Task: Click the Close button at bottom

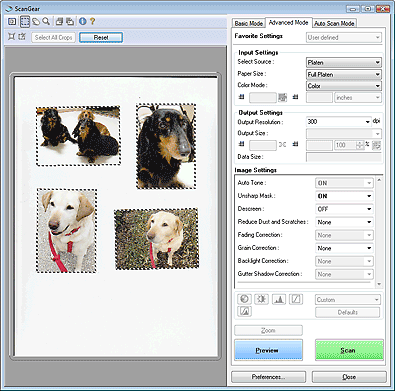Action: point(349,377)
